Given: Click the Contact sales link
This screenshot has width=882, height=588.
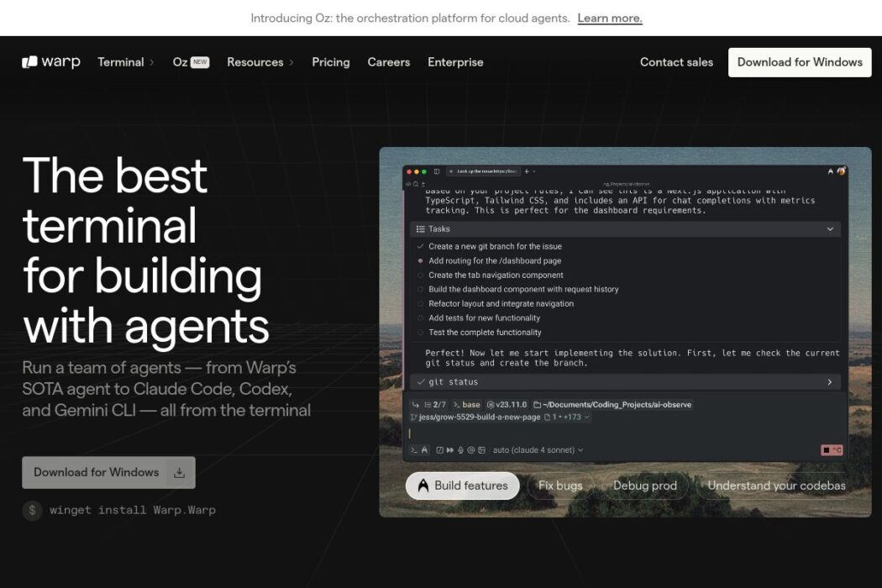Looking at the screenshot, I should coord(676,62).
